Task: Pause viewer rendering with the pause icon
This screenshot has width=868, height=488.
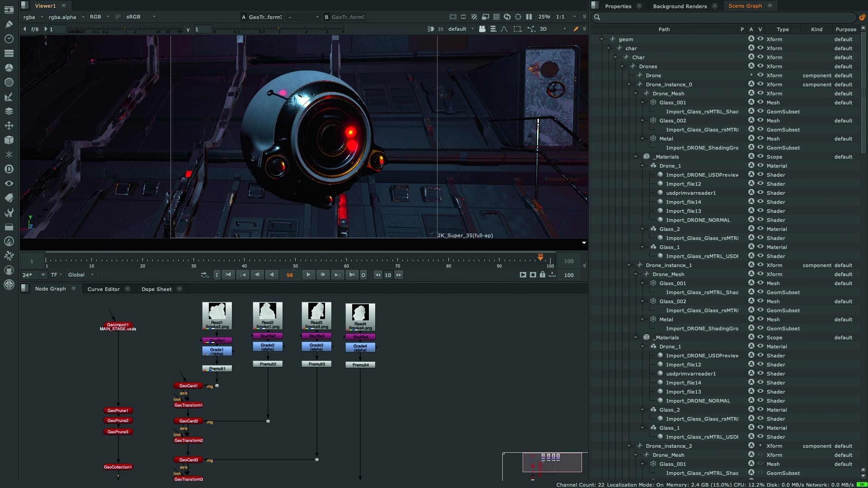Action: [x=529, y=17]
